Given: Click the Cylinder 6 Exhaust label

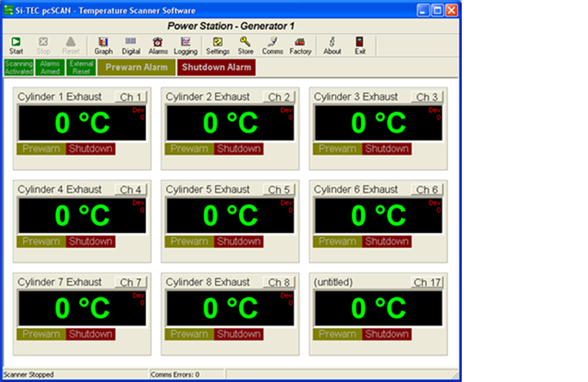Looking at the screenshot, I should click(356, 189).
